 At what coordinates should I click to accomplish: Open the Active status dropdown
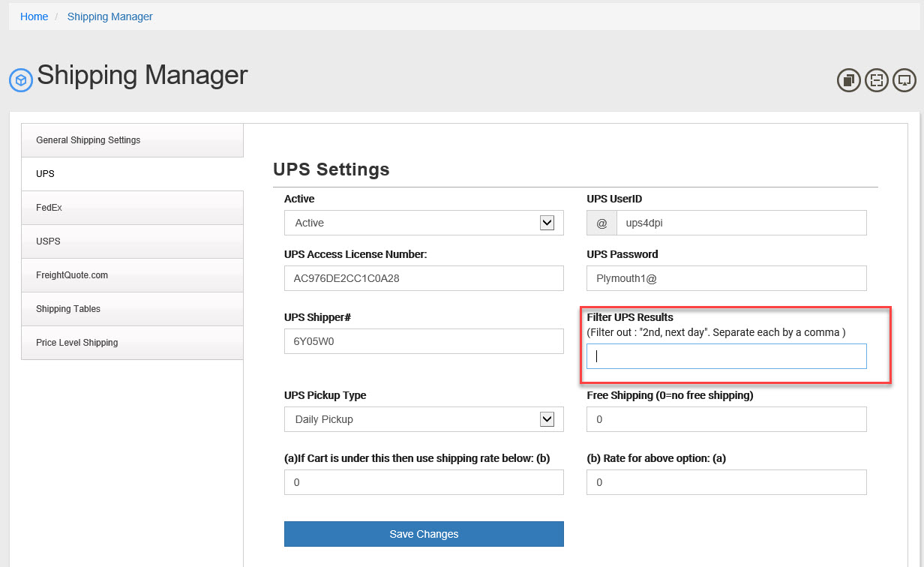(x=424, y=223)
